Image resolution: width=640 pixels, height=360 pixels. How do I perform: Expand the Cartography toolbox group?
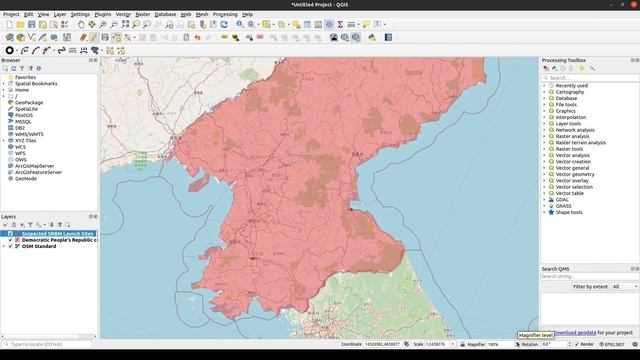(544, 92)
